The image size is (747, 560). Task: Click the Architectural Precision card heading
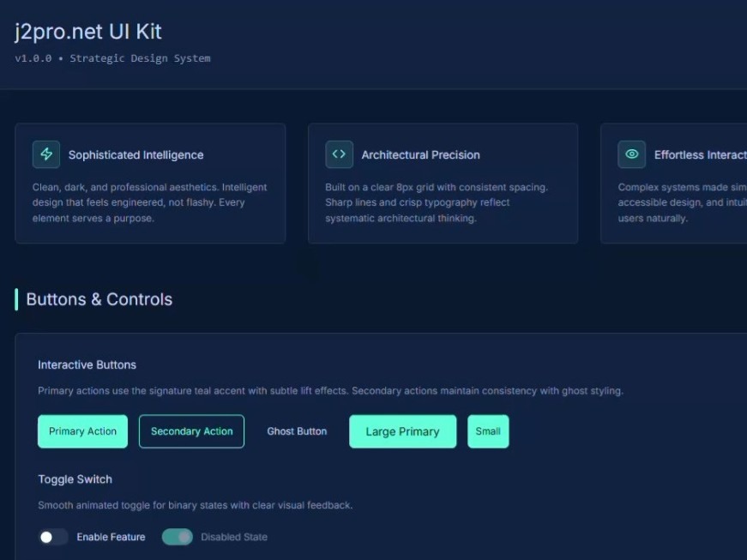tap(420, 154)
